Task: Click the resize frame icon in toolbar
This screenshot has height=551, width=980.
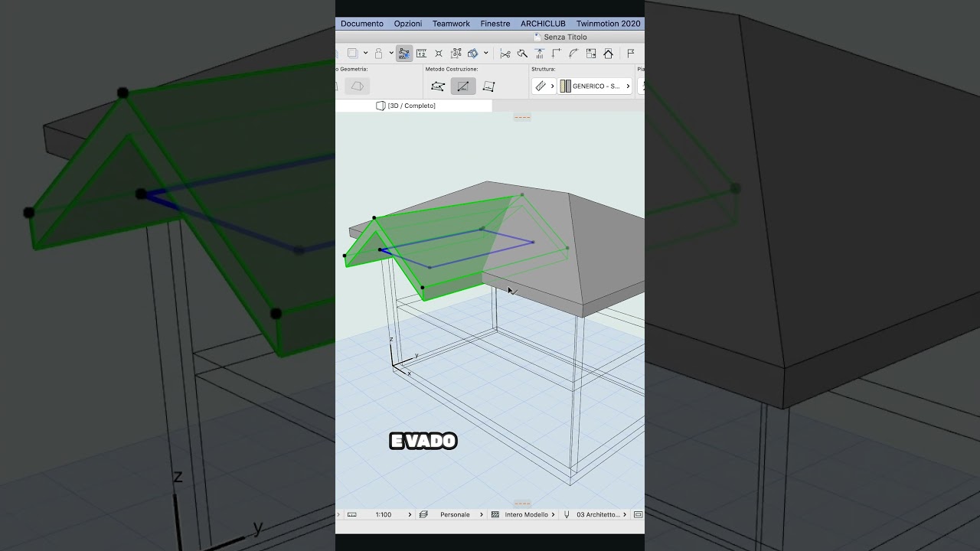Action: pyautogui.click(x=591, y=54)
